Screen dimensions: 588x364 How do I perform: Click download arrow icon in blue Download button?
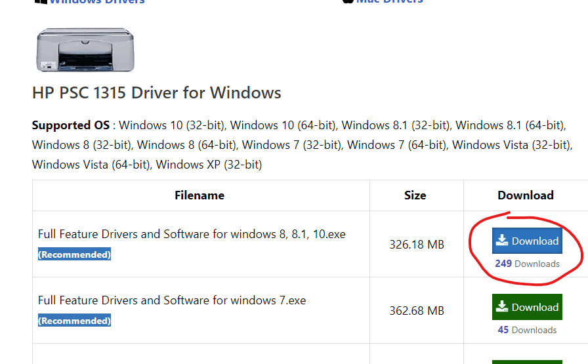pyautogui.click(x=502, y=240)
